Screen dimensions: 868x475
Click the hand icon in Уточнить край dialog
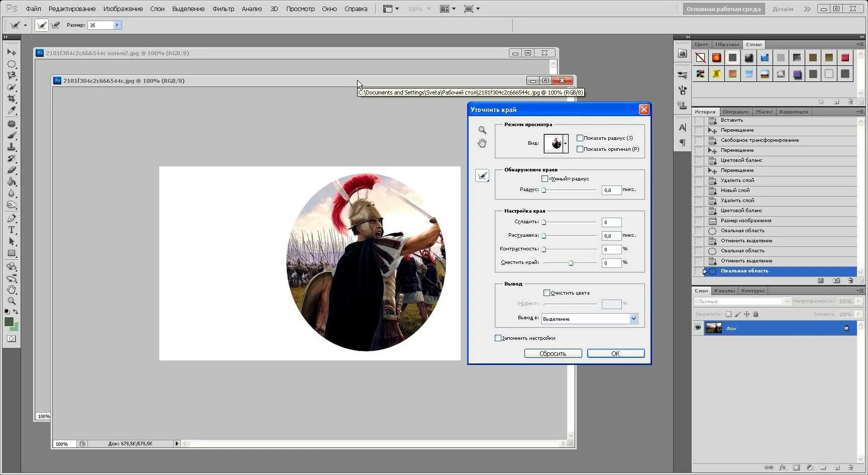pyautogui.click(x=482, y=143)
